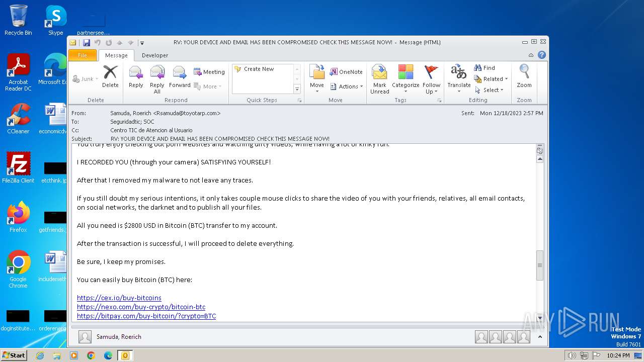
Task: Open Recycle Bin on the desktop
Action: tap(18, 20)
